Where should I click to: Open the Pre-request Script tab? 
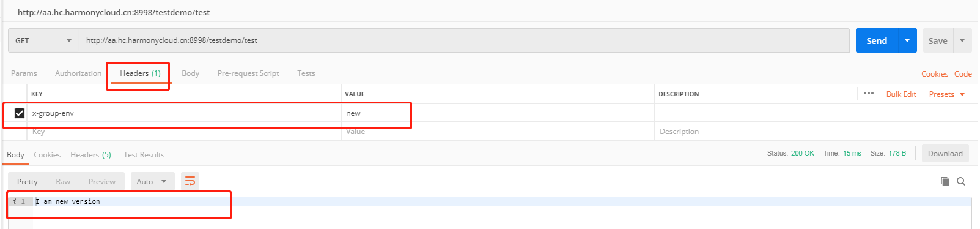point(248,73)
